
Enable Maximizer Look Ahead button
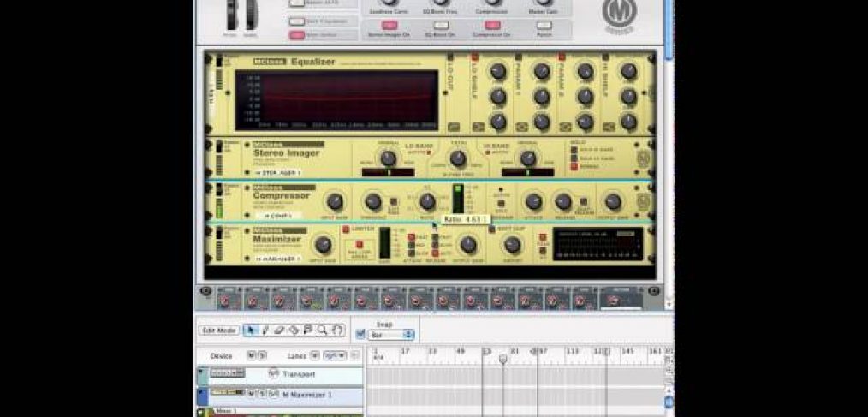coord(359,244)
